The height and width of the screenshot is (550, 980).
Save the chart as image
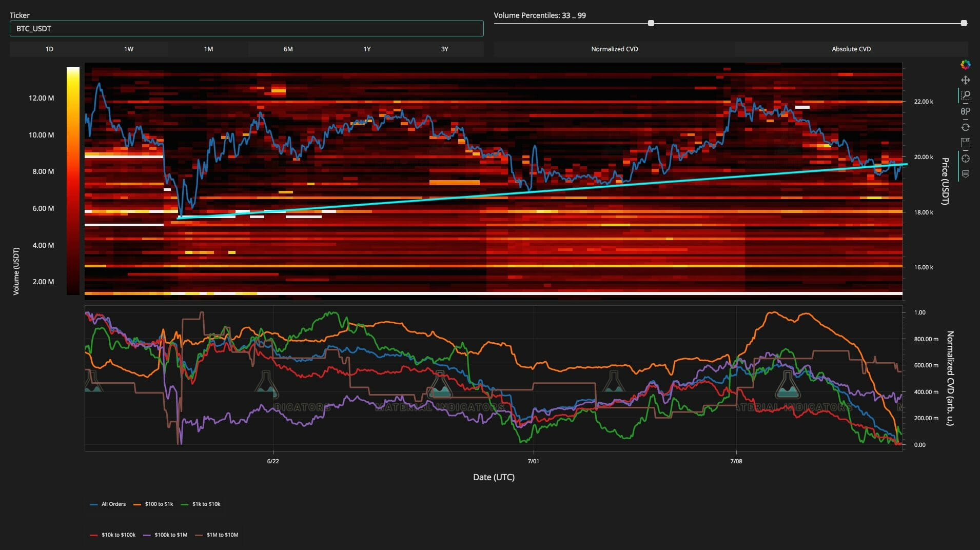click(x=965, y=143)
